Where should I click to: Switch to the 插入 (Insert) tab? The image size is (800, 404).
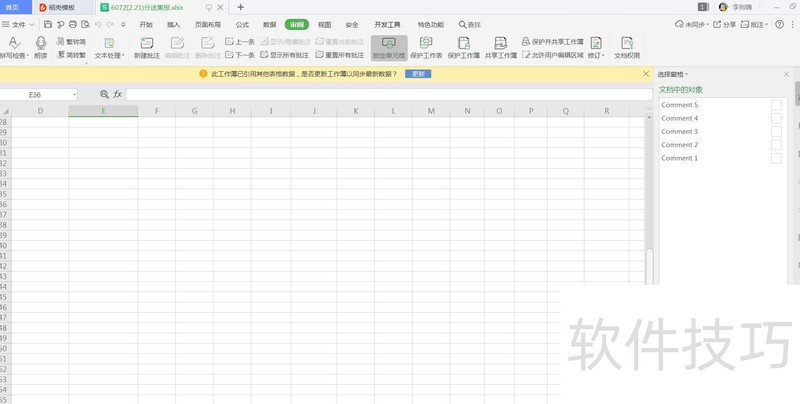pyautogui.click(x=173, y=24)
